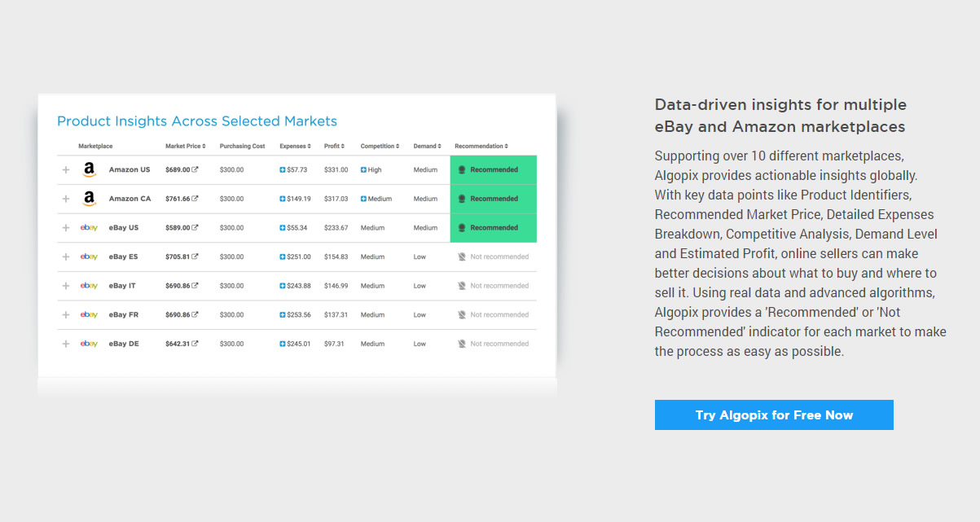Screen dimensions: 980x522
Task: Click the Data-driven insights heading text
Action: click(x=780, y=116)
